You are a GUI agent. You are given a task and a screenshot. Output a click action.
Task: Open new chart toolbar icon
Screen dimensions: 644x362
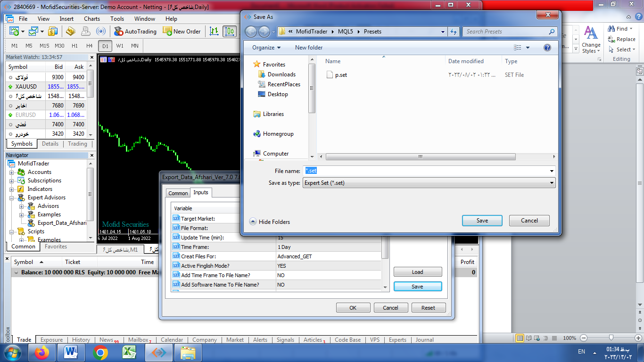tap(14, 31)
